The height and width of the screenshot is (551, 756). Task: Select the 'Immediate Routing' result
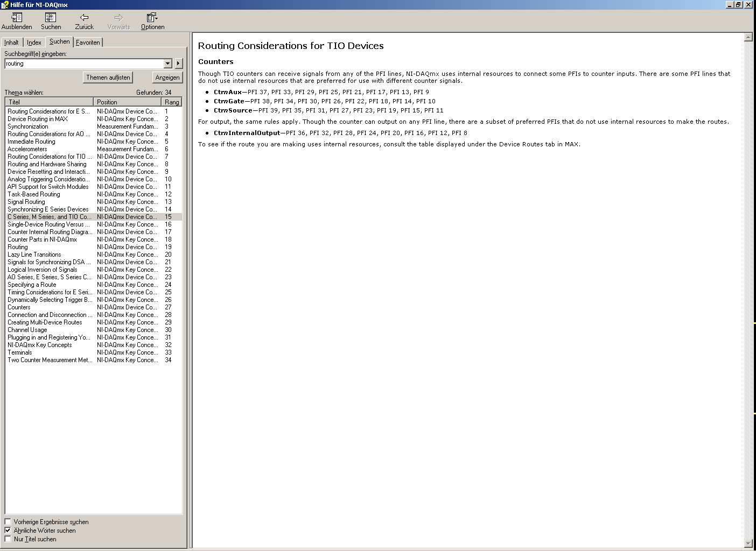[x=94, y=142]
